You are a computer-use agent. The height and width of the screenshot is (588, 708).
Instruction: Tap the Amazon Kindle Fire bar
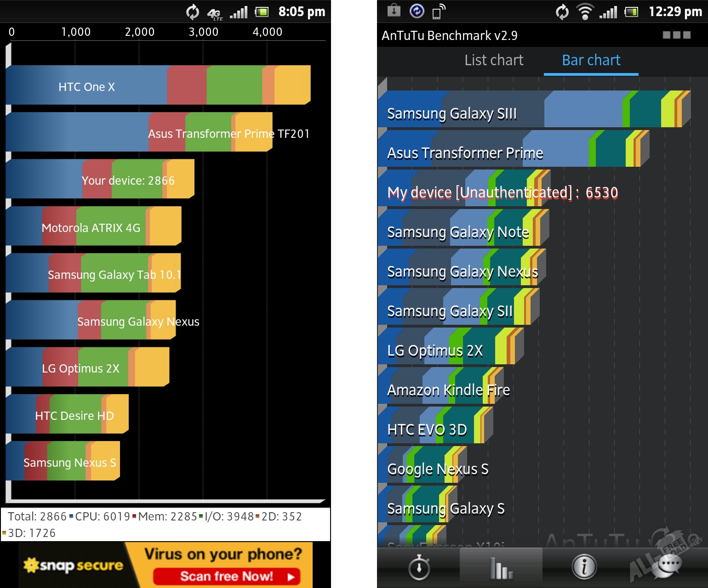[x=440, y=387]
